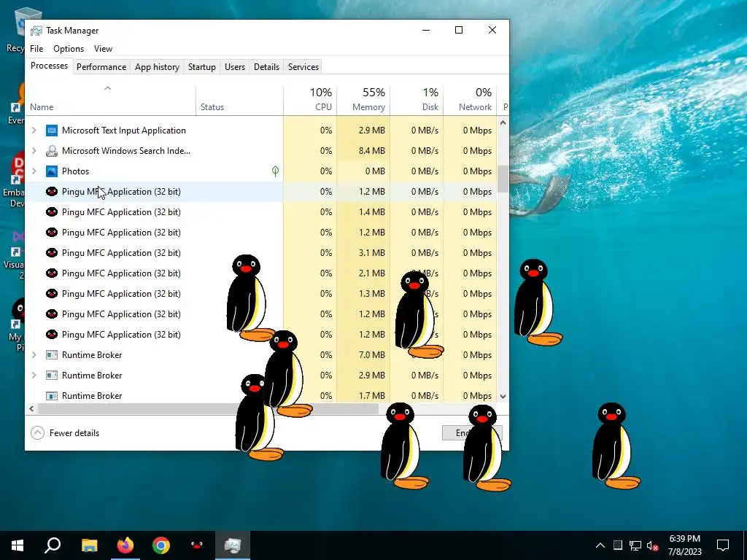Click the muted volume tray icon
747x560 pixels.
tap(653, 545)
